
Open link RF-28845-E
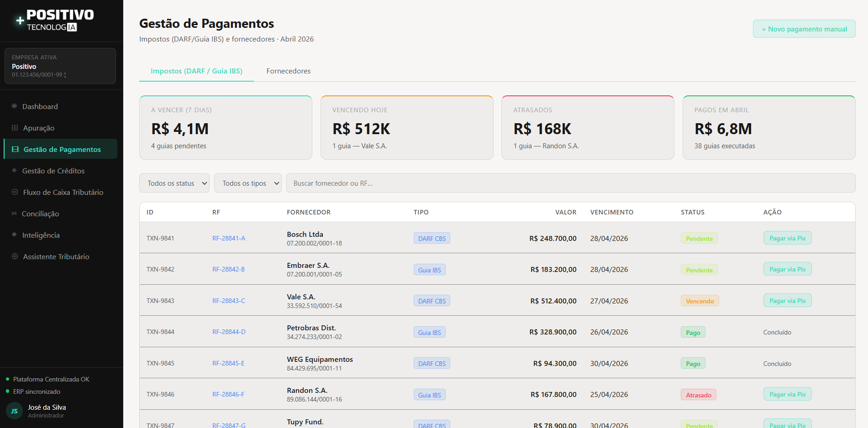click(228, 363)
